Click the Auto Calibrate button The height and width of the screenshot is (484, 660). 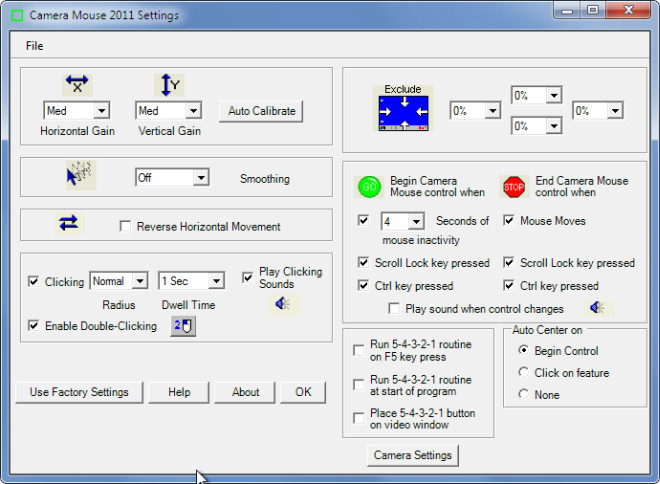(261, 111)
